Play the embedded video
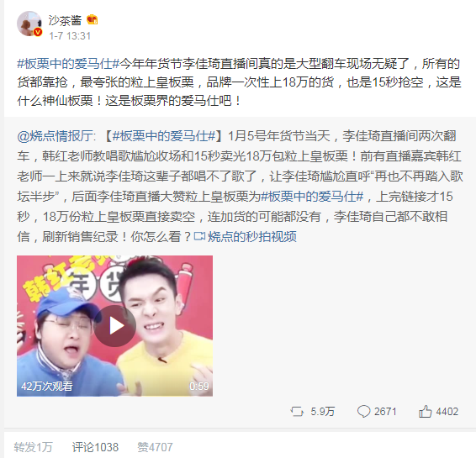Image resolution: width=476 pixels, height=458 pixels. tap(115, 326)
